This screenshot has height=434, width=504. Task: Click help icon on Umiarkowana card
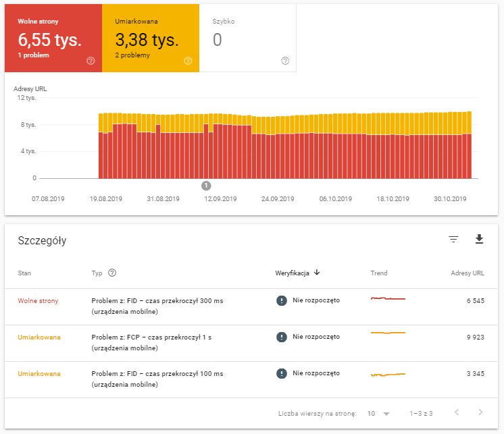click(x=188, y=61)
